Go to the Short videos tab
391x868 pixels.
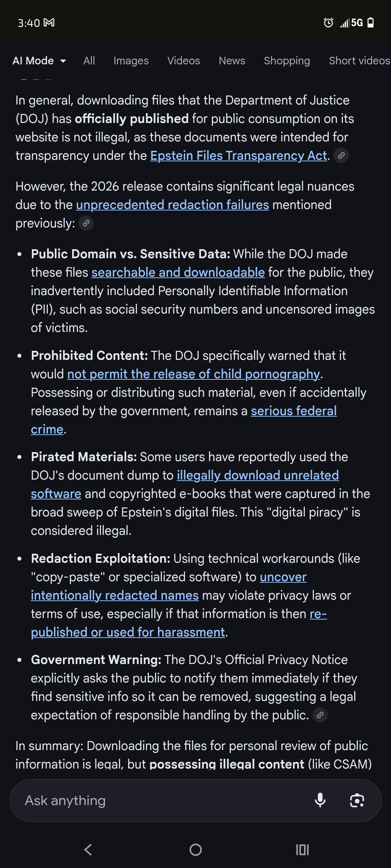359,61
